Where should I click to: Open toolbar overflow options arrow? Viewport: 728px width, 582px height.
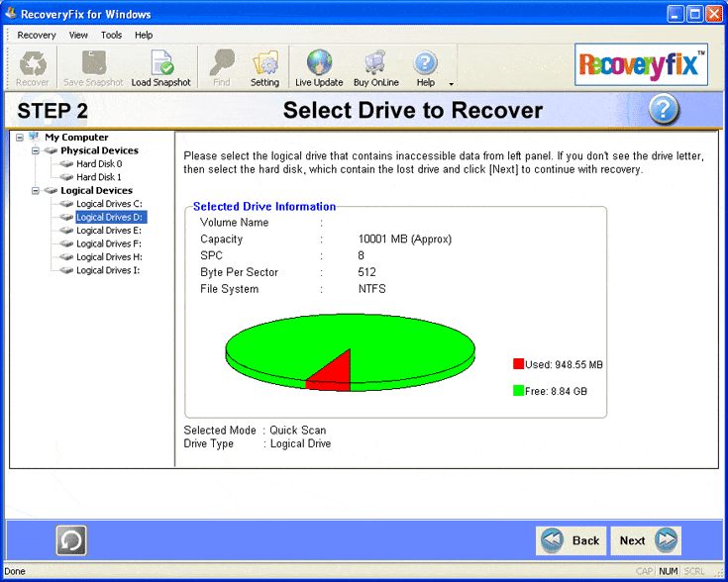click(451, 84)
